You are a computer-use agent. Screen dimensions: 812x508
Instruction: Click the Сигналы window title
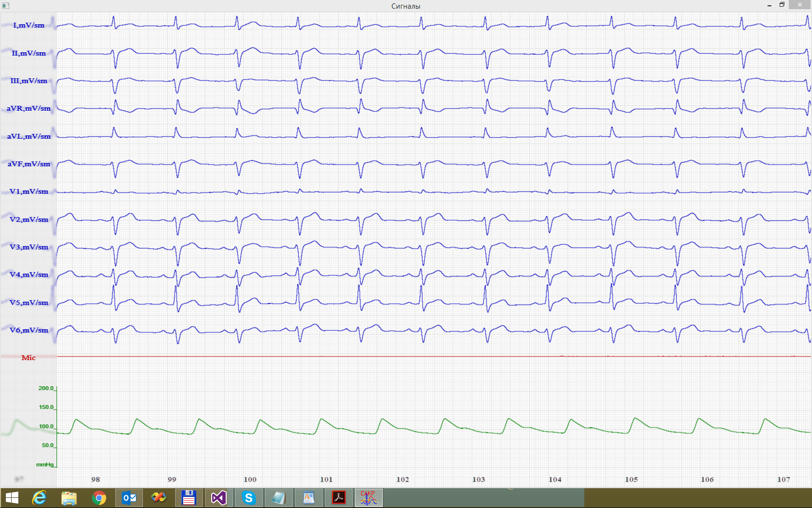[406, 6]
